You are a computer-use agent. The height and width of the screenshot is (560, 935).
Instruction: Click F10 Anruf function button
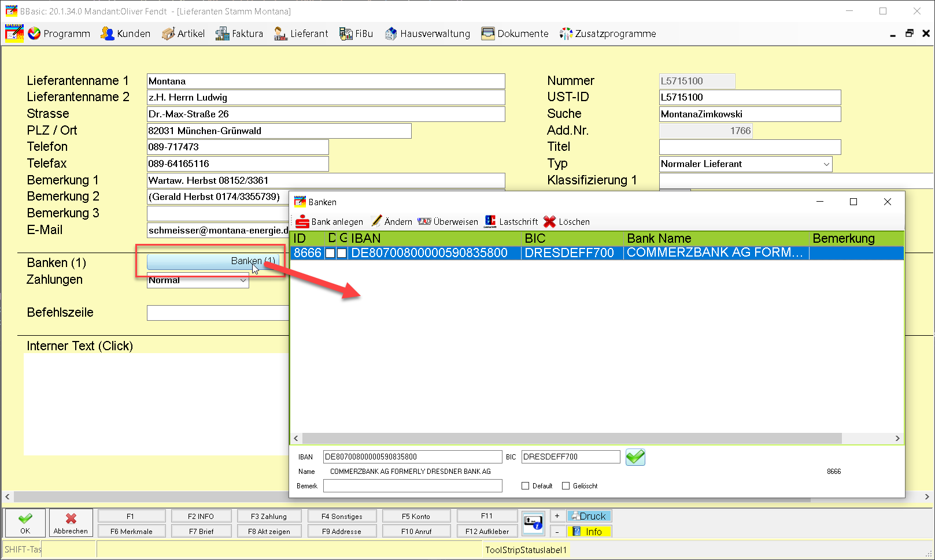416,531
